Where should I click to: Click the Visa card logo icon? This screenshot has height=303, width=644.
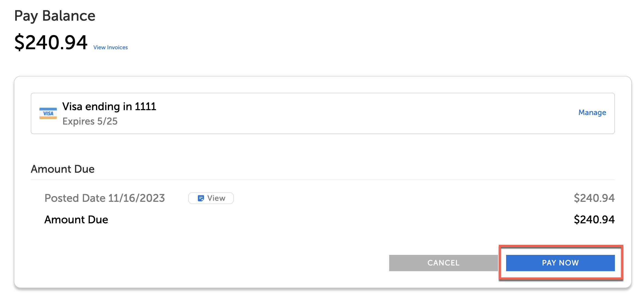[x=48, y=113]
